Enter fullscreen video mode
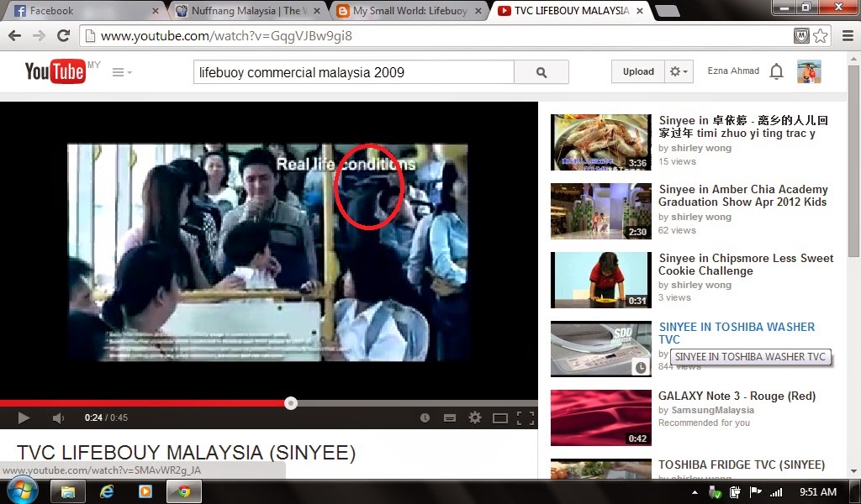This screenshot has height=504, width=861. coord(526,418)
